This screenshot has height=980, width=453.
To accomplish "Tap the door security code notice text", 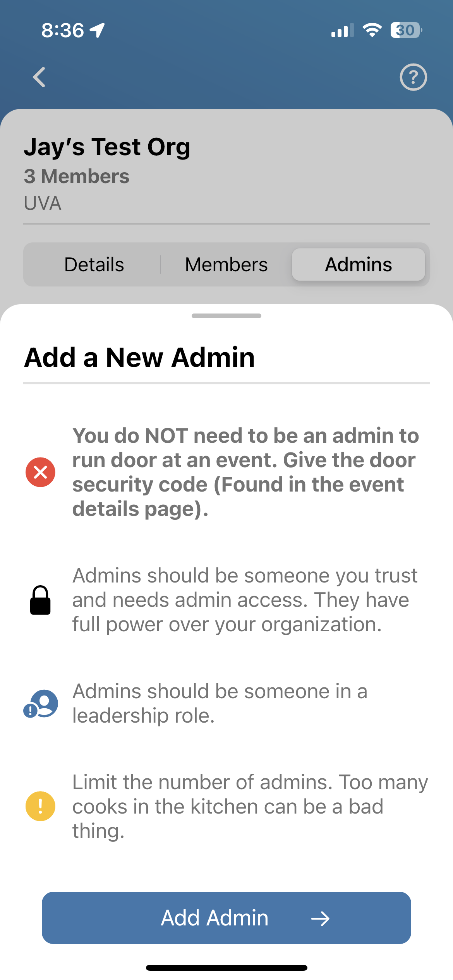I will [x=246, y=472].
